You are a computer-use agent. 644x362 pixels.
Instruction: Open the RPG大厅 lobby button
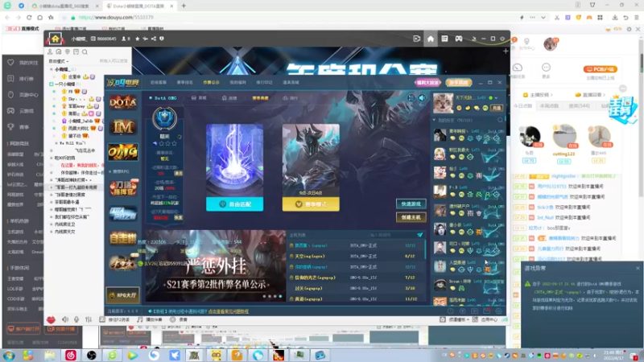point(123,295)
